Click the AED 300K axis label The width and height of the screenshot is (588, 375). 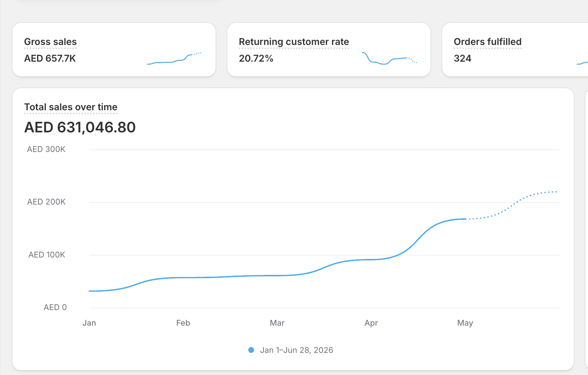pos(46,149)
